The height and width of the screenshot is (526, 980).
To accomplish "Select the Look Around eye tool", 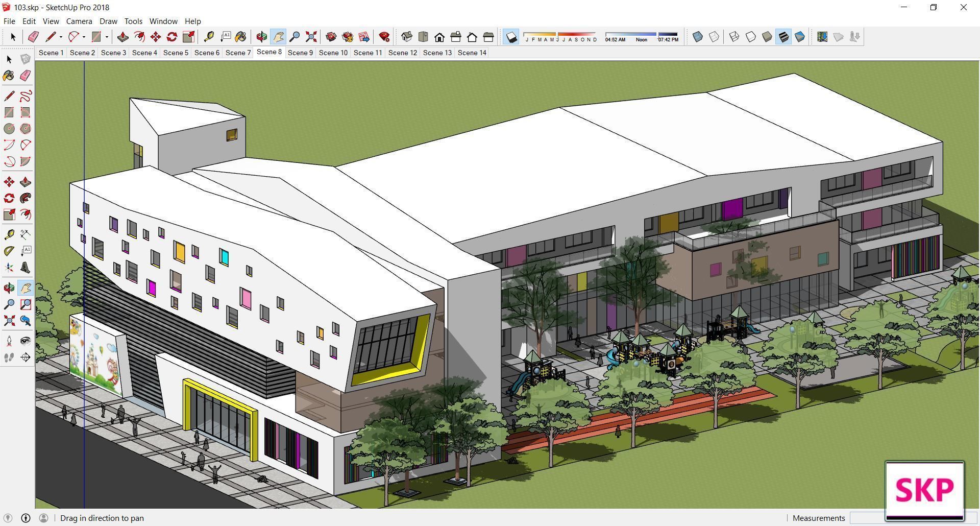I will (25, 341).
